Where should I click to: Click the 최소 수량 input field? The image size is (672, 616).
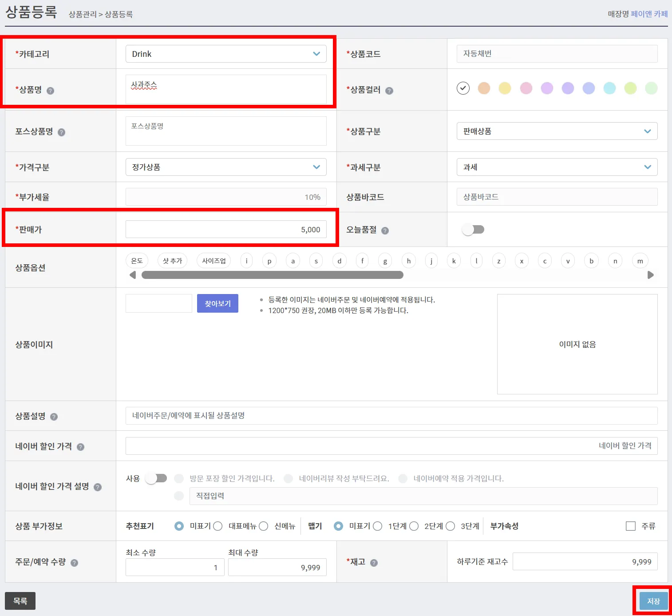coord(175,567)
